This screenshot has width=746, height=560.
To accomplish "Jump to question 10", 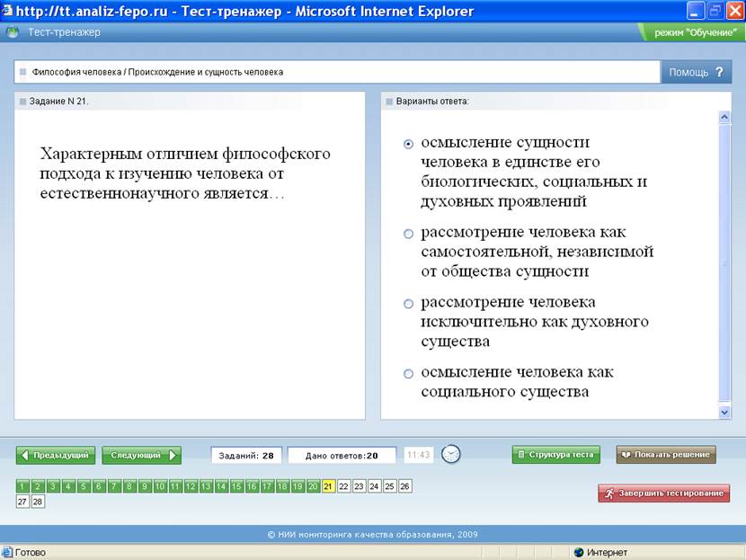I will (160, 486).
